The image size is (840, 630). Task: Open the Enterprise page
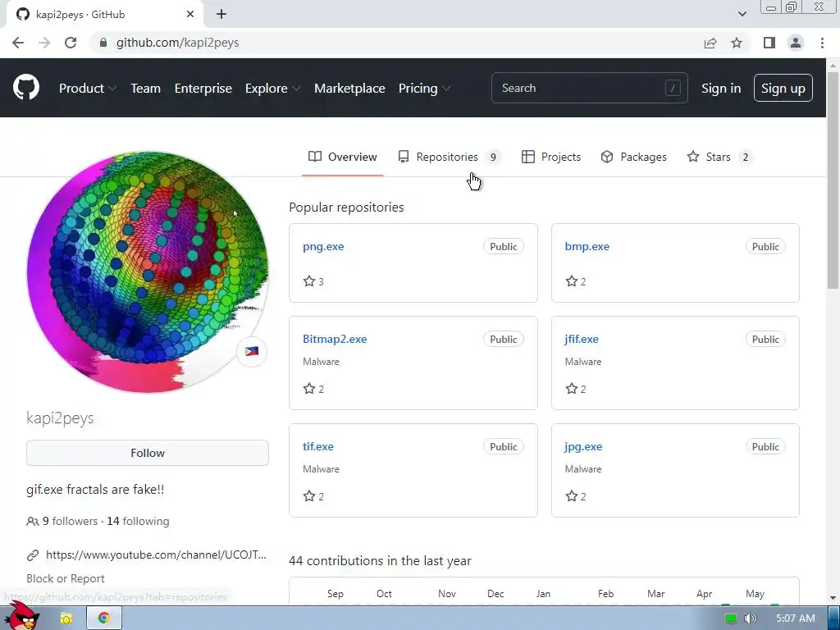pyautogui.click(x=203, y=89)
